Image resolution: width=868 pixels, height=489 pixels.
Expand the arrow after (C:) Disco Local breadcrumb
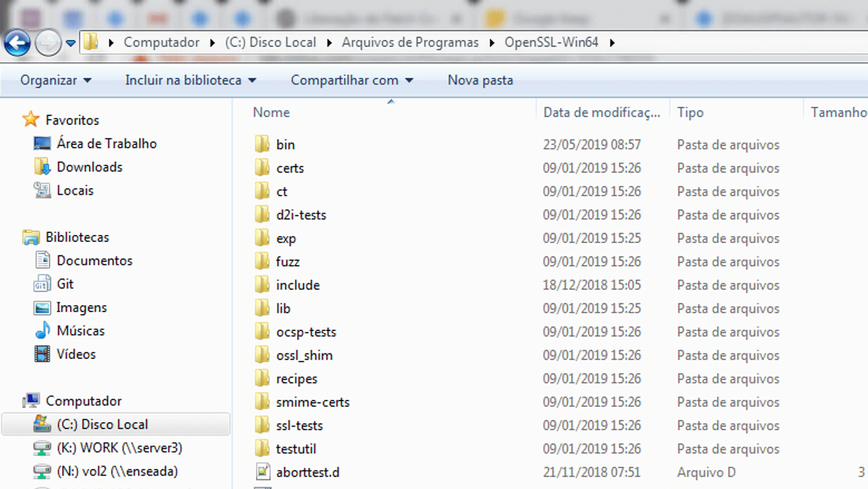330,43
